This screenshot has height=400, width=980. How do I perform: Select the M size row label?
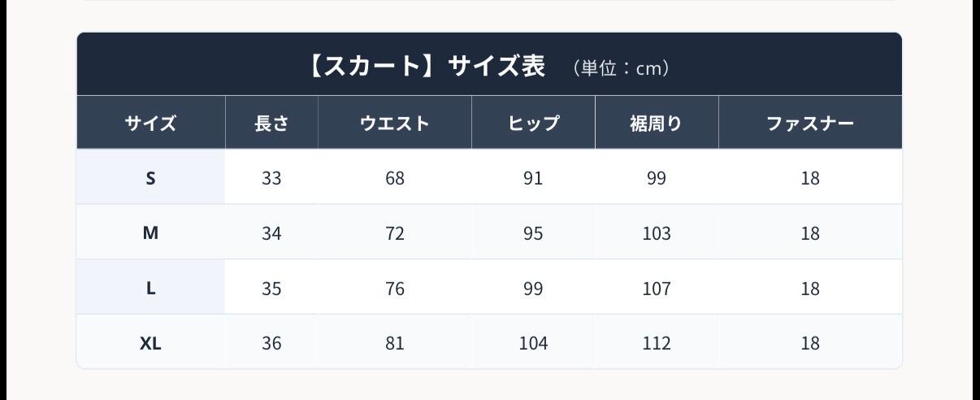150,233
